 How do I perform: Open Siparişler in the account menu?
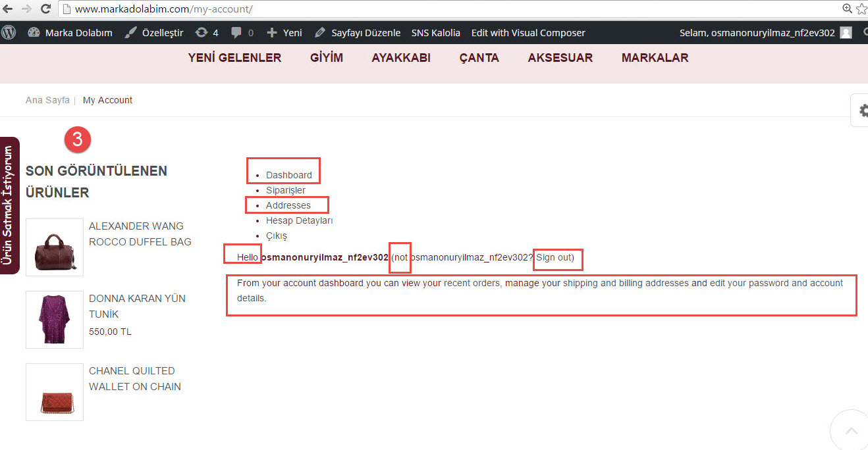(285, 190)
